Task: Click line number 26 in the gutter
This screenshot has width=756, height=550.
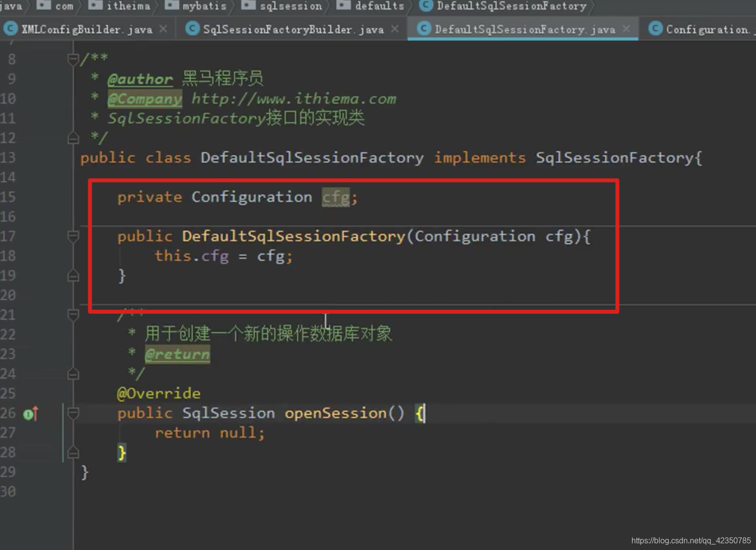Action: click(x=8, y=413)
